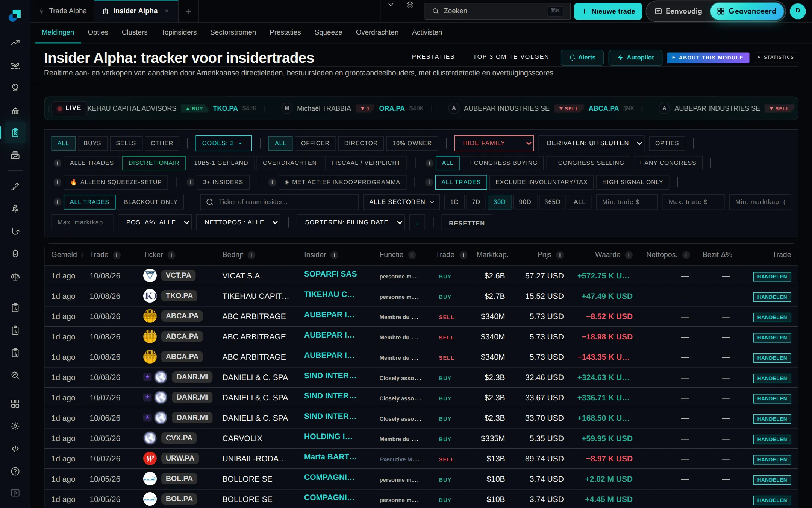Click the Nieuwe trade button
The image size is (812, 508).
(608, 11)
